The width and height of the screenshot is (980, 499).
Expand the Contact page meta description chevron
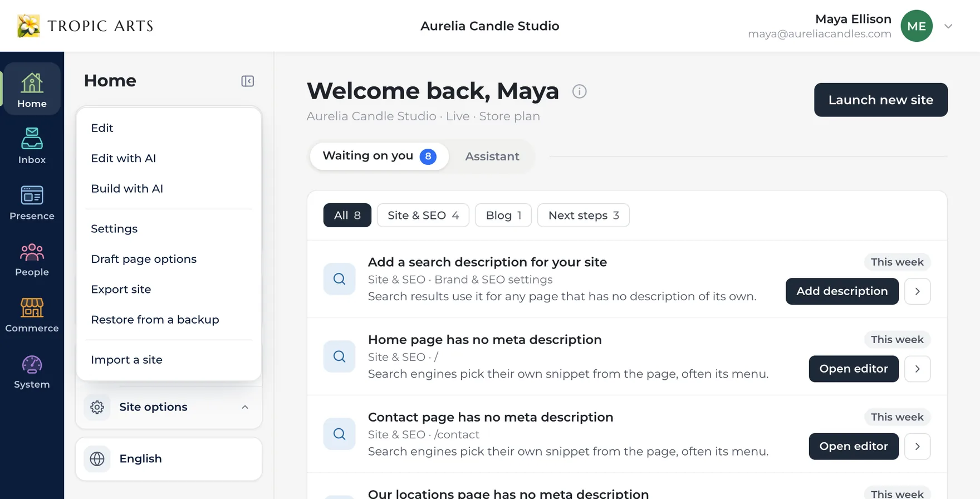coord(918,446)
